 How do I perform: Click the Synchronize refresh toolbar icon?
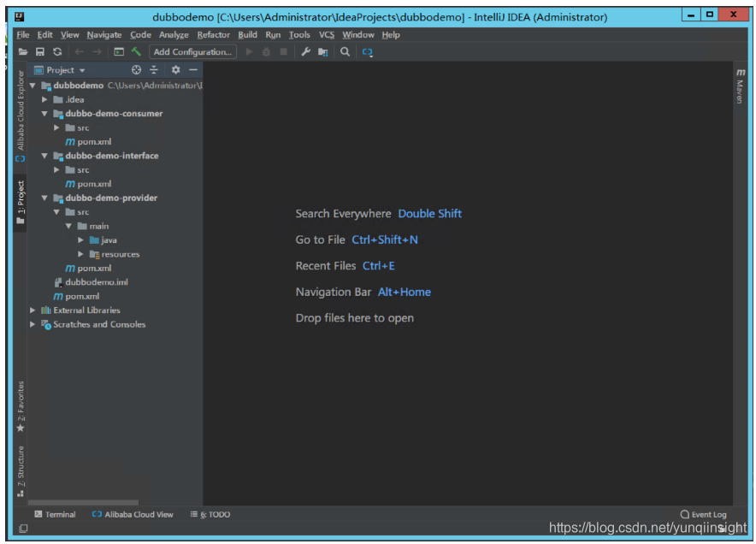pyautogui.click(x=57, y=52)
